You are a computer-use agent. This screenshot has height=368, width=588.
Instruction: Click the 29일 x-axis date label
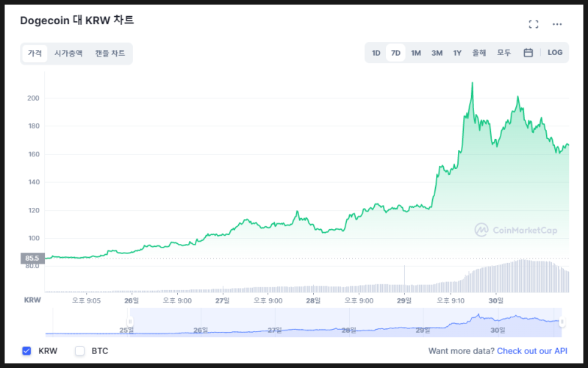pos(404,300)
